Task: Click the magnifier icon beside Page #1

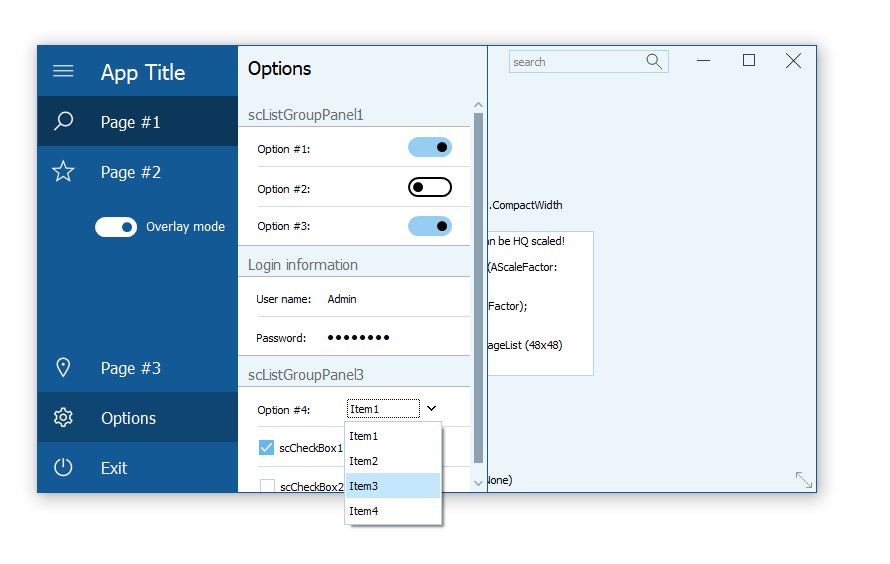Action: click(63, 121)
